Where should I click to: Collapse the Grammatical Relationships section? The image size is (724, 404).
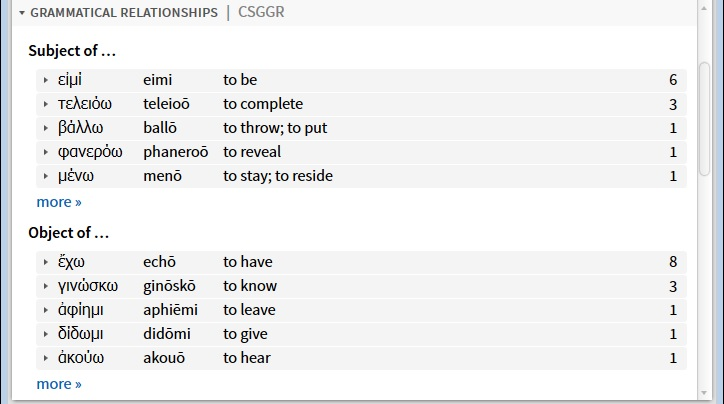[22, 13]
